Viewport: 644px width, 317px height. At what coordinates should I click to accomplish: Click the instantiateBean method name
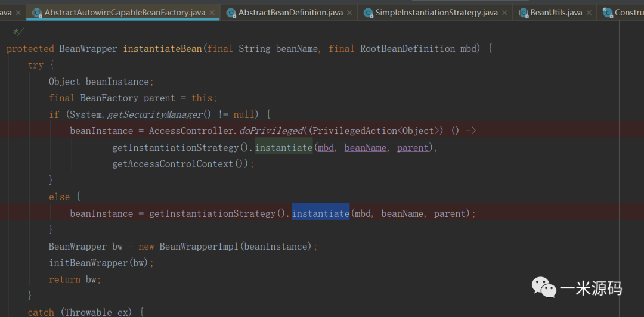click(163, 49)
